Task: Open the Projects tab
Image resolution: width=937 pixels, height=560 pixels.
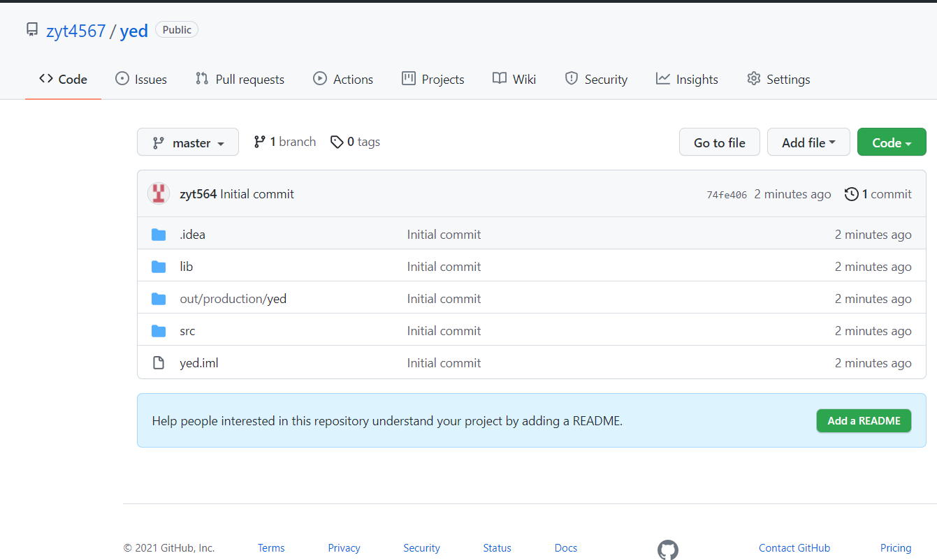Action: 433,79
